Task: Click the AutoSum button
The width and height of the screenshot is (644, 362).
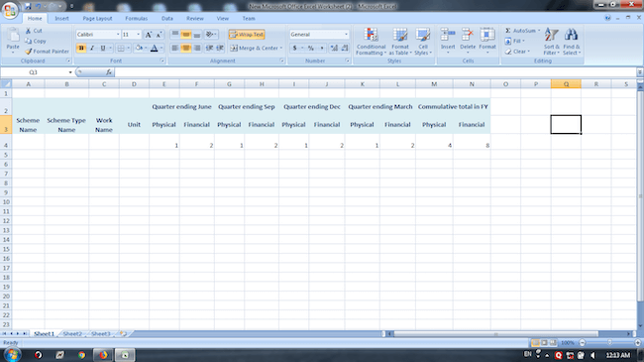Action: (x=521, y=31)
